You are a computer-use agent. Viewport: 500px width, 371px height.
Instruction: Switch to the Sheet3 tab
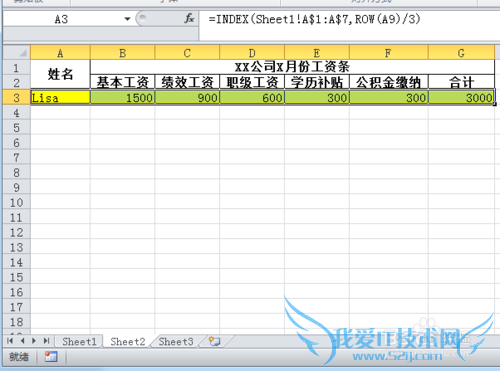176,342
